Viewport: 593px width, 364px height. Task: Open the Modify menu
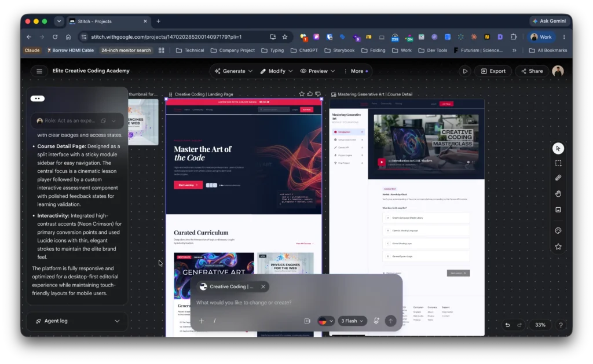(276, 71)
